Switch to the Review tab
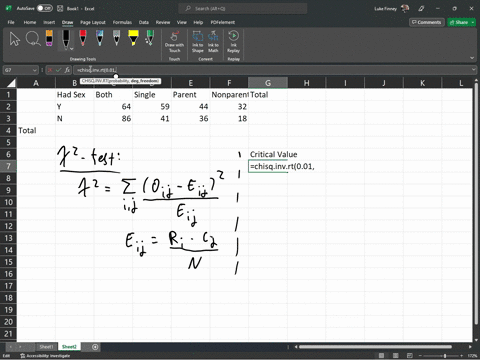The image size is (480, 360). pyautogui.click(x=163, y=22)
